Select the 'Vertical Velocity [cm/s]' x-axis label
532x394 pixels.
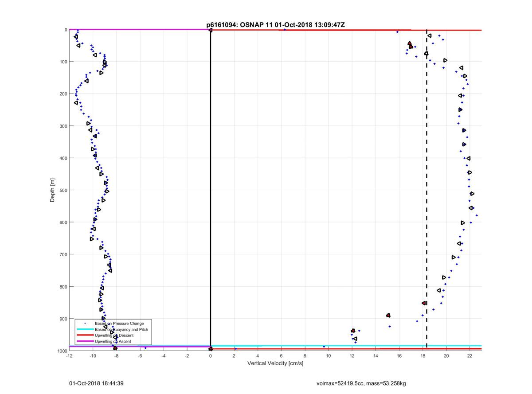coord(275,363)
